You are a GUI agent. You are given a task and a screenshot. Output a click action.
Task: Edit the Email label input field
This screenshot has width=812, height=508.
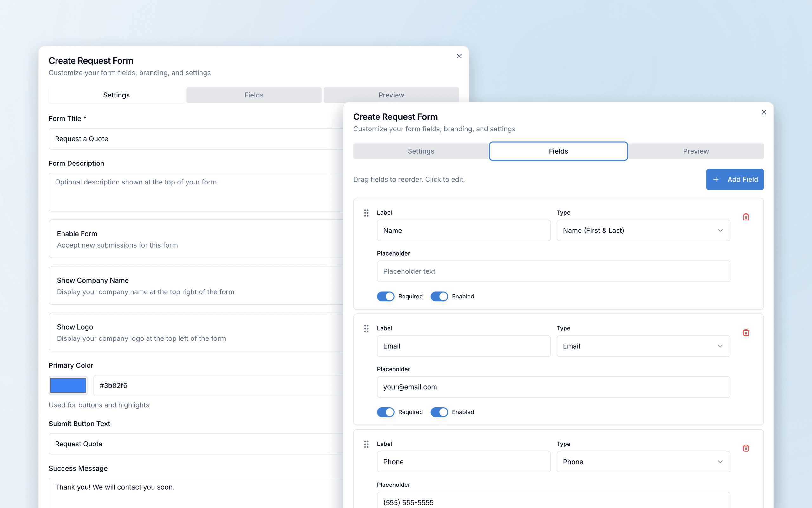pyautogui.click(x=464, y=346)
